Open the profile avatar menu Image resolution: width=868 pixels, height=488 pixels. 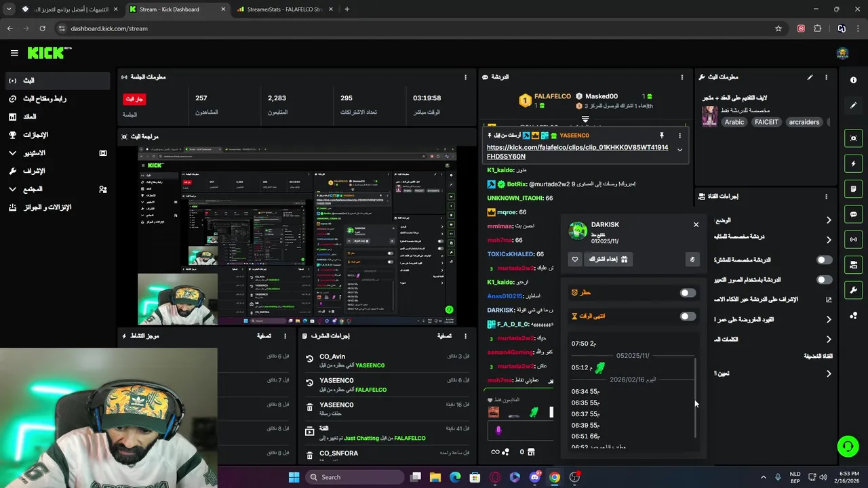(842, 54)
